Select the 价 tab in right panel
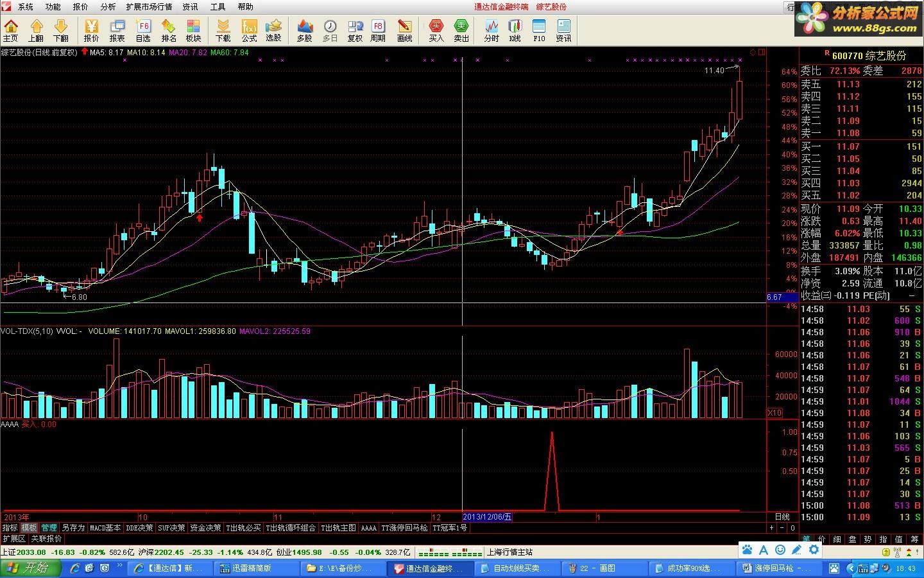 click(x=822, y=539)
